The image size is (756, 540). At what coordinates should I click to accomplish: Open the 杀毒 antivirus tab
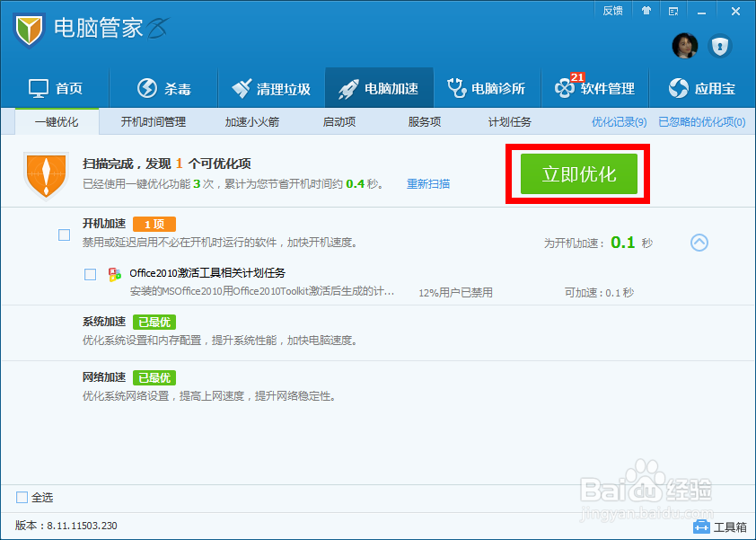(x=164, y=89)
